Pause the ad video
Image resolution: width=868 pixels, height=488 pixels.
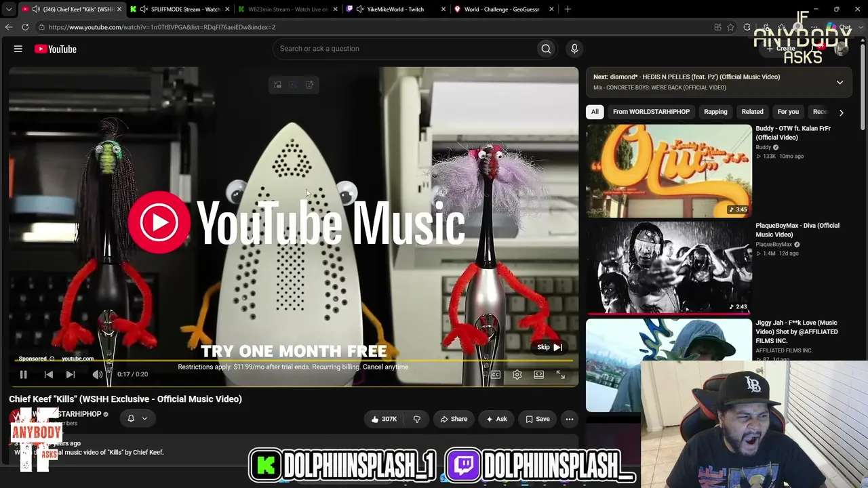[23, 374]
